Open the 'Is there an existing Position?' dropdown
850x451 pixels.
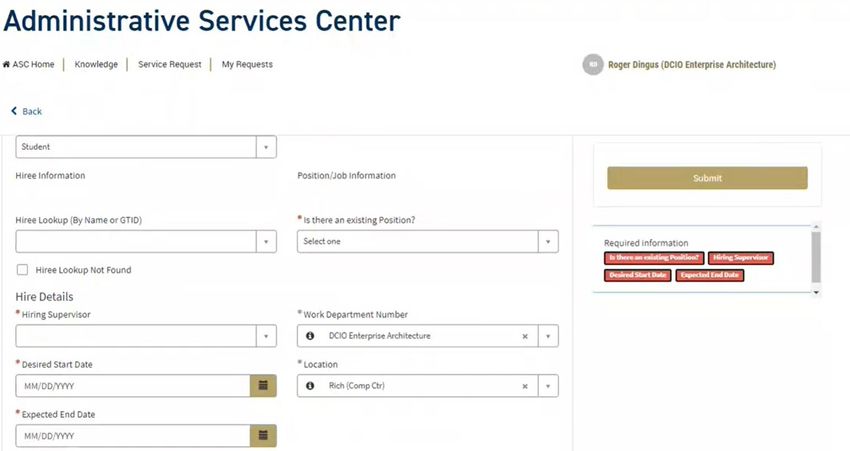tap(548, 241)
